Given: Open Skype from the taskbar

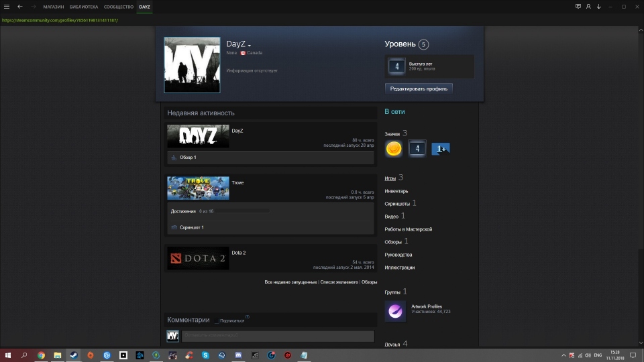Looking at the screenshot, I should [x=205, y=355].
